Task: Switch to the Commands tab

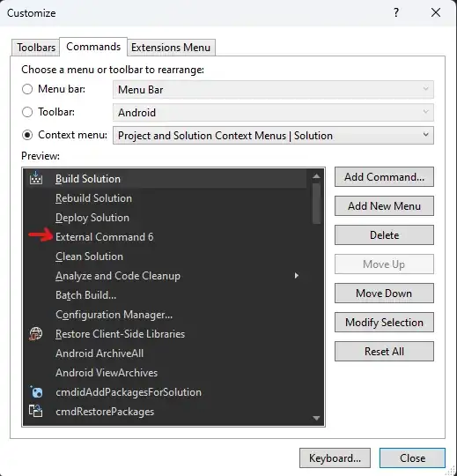Action: click(x=93, y=47)
